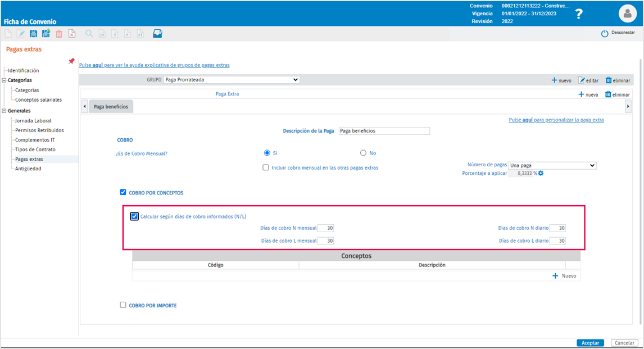The height and width of the screenshot is (349, 644).
Task: Go to the first record icon
Action: click(102, 34)
